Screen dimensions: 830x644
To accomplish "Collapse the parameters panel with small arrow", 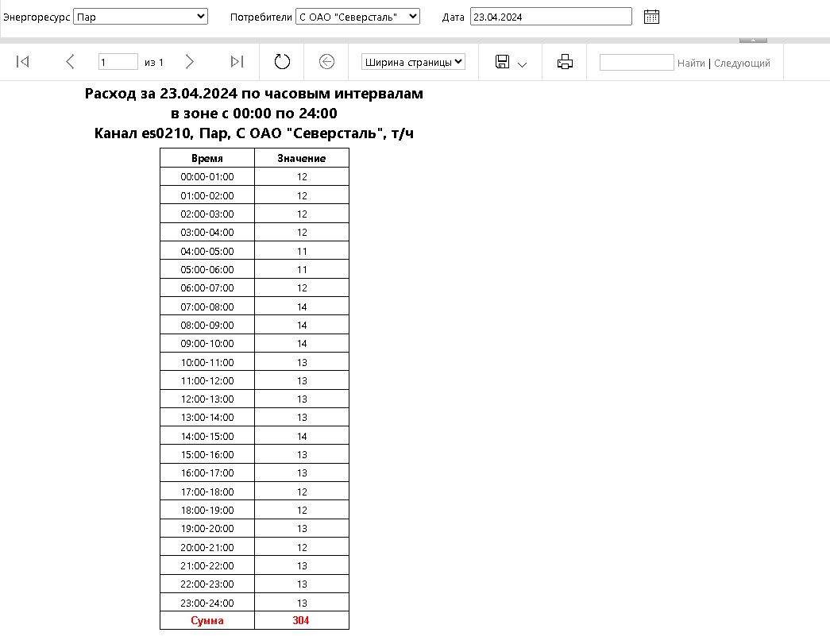I will (753, 39).
